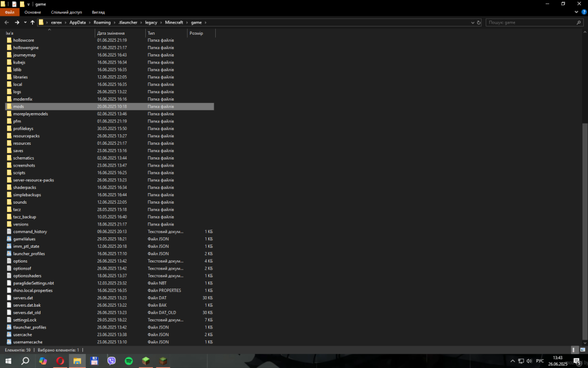The width and height of the screenshot is (588, 368).
Task: Select the rhino.local.properties file name
Action: pyautogui.click(x=32, y=291)
